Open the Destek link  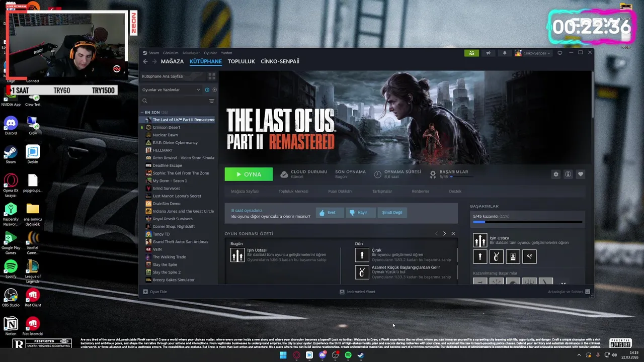[455, 192]
